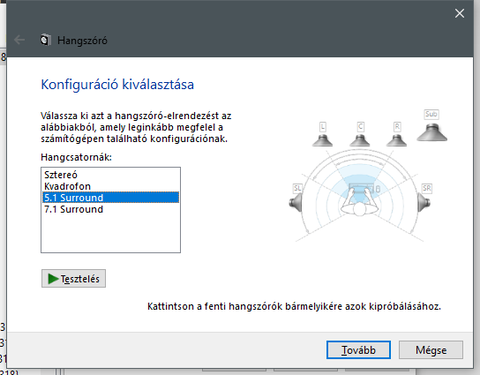The height and width of the screenshot is (375, 480).
Task: Click the Hangszóró speaker title icon
Action: pyautogui.click(x=45, y=40)
